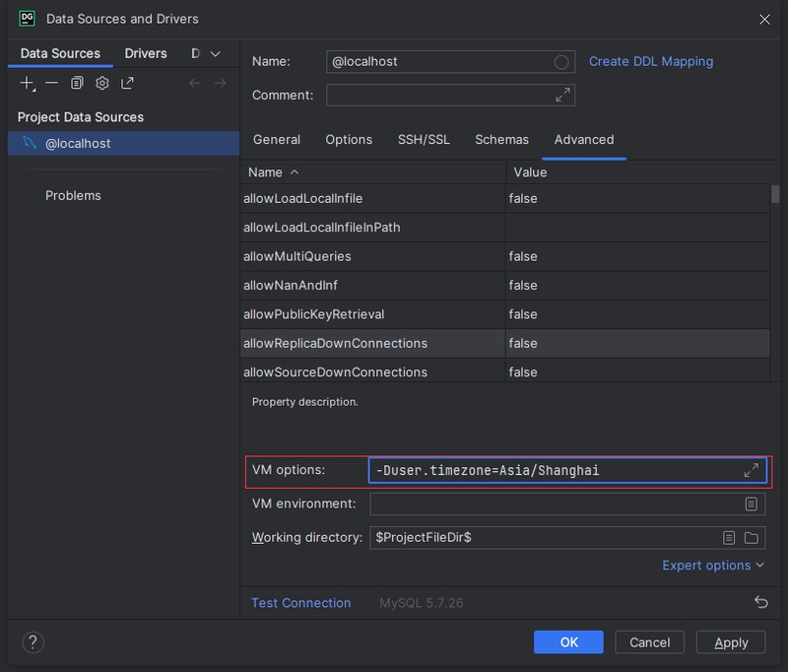Open the Expert options dropdown
This screenshot has width=788, height=672.
click(713, 566)
